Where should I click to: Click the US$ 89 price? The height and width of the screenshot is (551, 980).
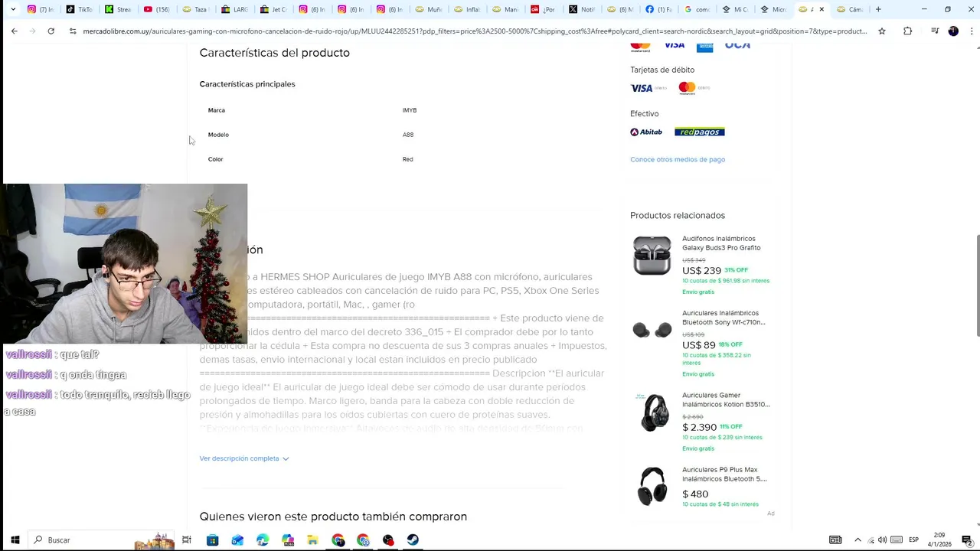click(698, 345)
